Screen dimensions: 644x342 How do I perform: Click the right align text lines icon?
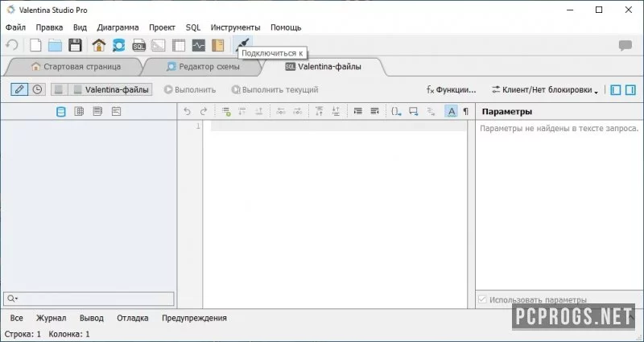(374, 111)
